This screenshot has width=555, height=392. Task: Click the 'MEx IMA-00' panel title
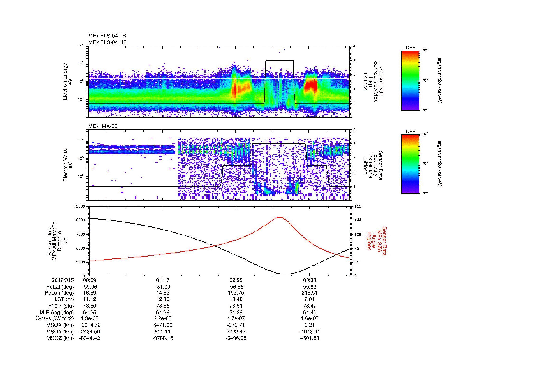103,126
